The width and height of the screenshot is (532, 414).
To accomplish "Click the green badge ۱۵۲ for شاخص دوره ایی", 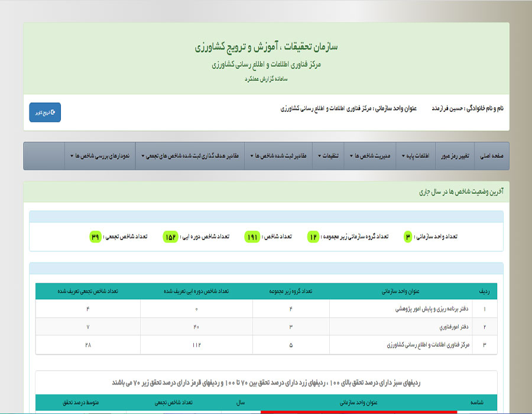I will pyautogui.click(x=170, y=237).
